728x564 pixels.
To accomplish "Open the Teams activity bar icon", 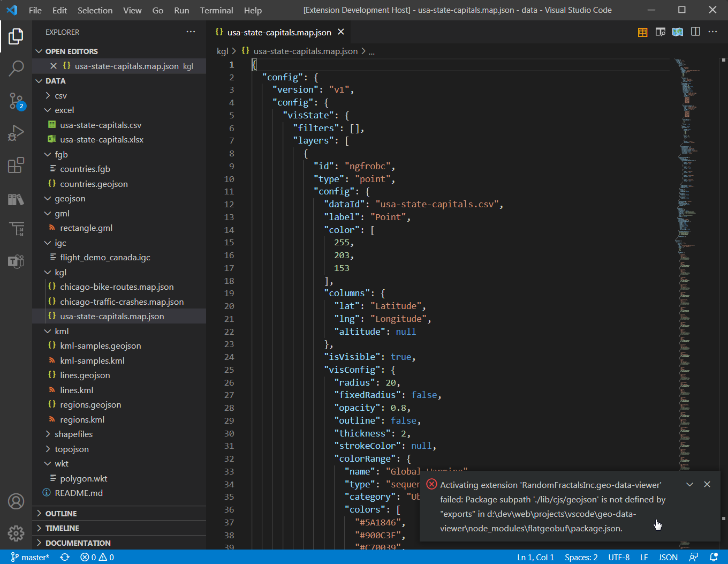I will (x=16, y=261).
